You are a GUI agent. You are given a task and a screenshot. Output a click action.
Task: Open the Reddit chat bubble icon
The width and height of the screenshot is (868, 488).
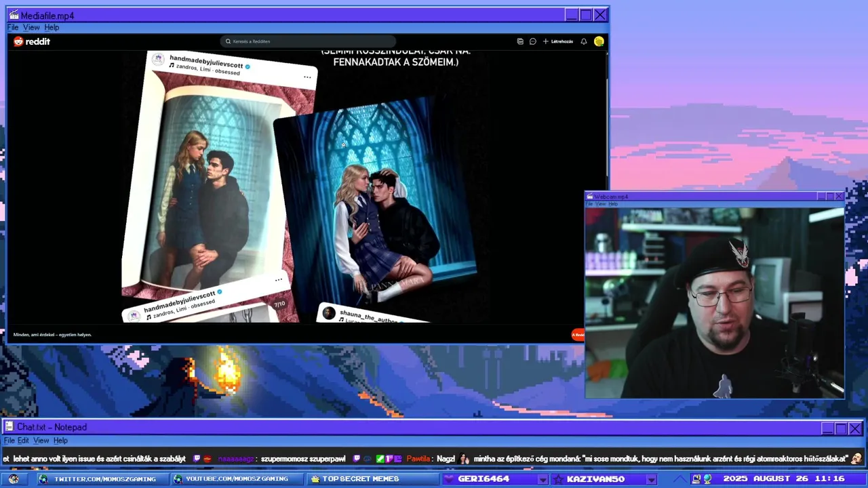click(x=533, y=41)
